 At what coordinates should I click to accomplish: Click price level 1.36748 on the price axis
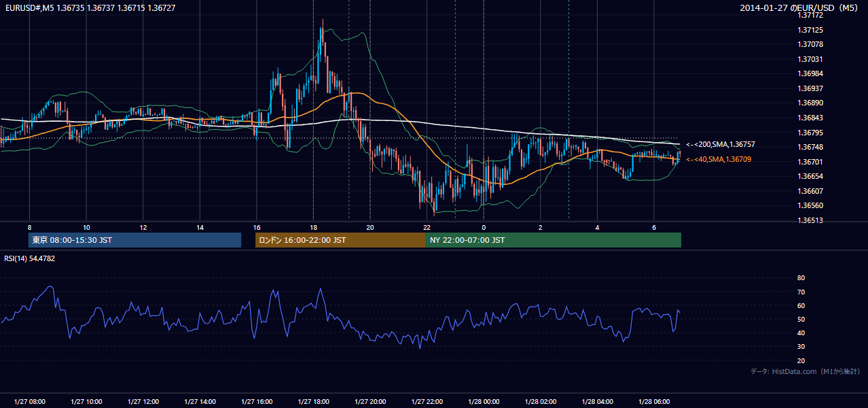coord(811,148)
